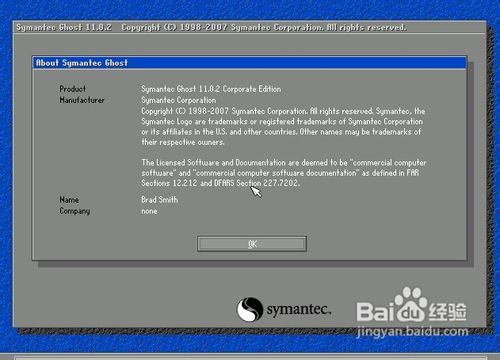Click the 'Symantec Ghost 11.0.2' header text
500x360 pixels.
[64, 27]
